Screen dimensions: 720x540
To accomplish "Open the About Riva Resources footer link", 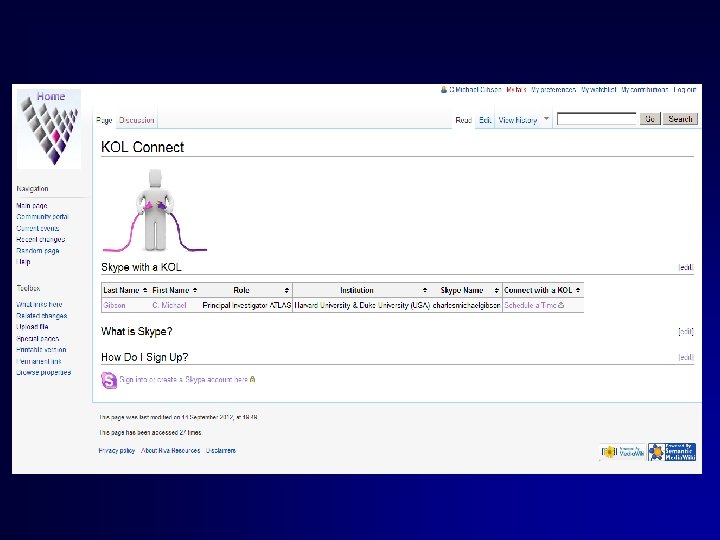I will coord(170,450).
